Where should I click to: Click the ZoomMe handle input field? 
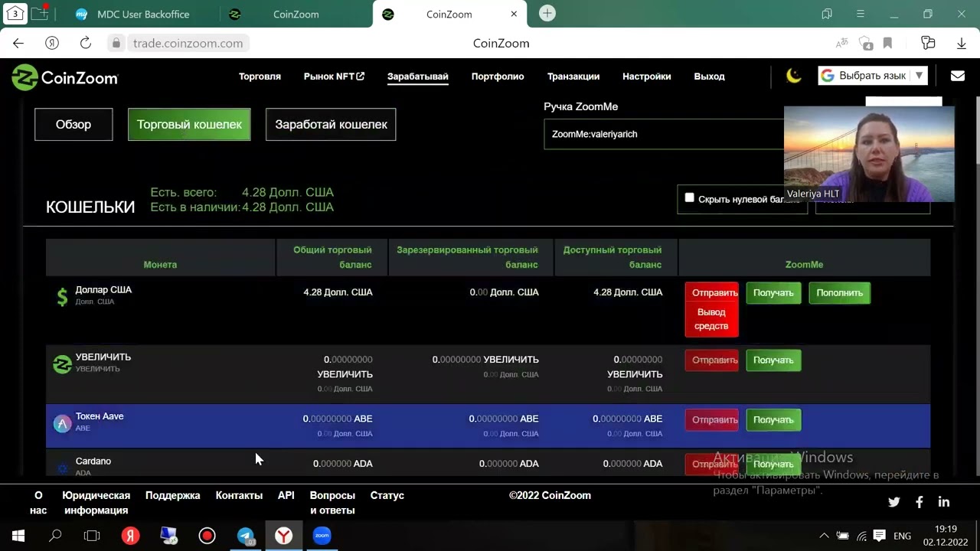[664, 134]
